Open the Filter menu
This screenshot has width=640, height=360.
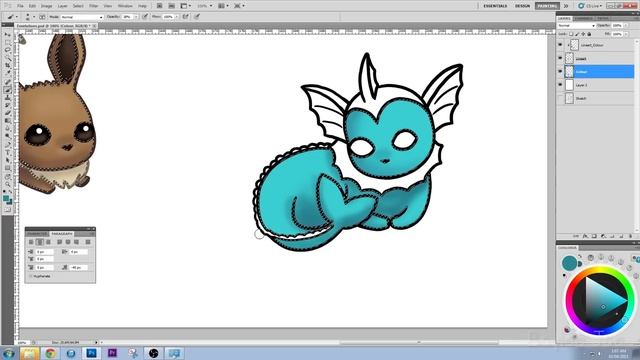[93, 6]
